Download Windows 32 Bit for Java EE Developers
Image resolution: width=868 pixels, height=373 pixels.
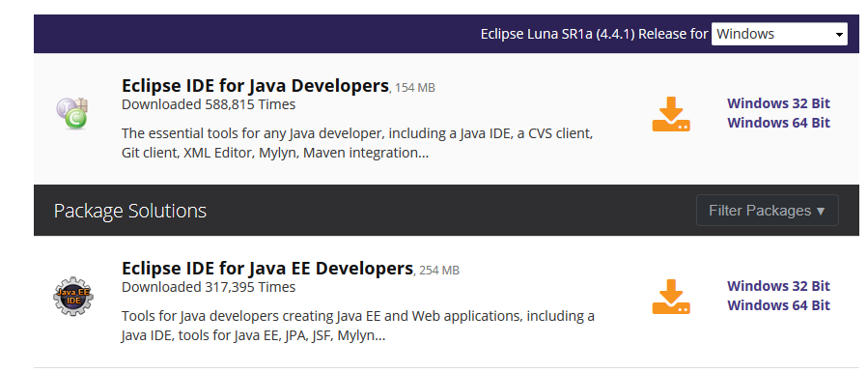tap(778, 286)
